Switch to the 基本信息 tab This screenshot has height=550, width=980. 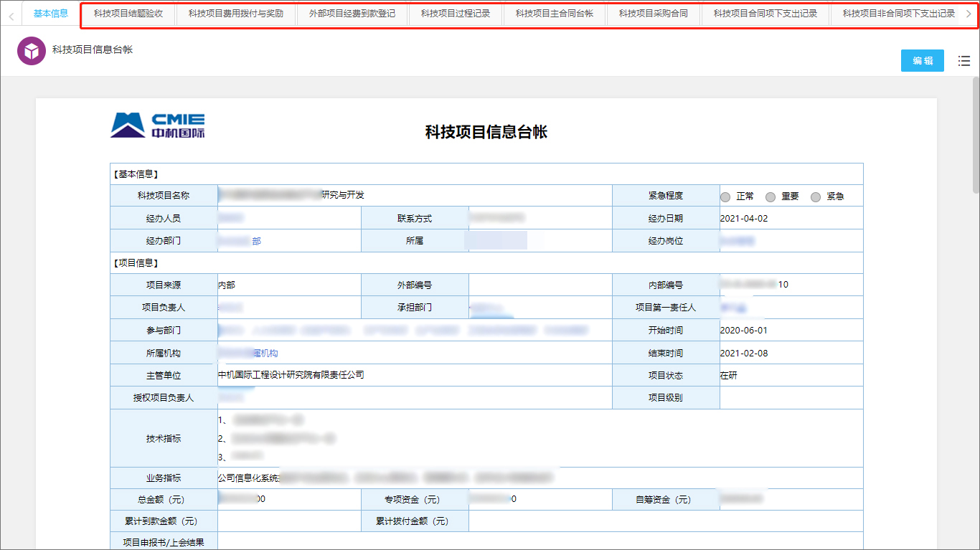coord(51,14)
